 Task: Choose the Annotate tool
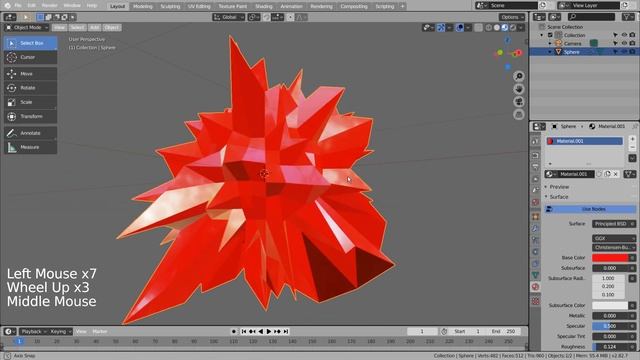pos(31,133)
